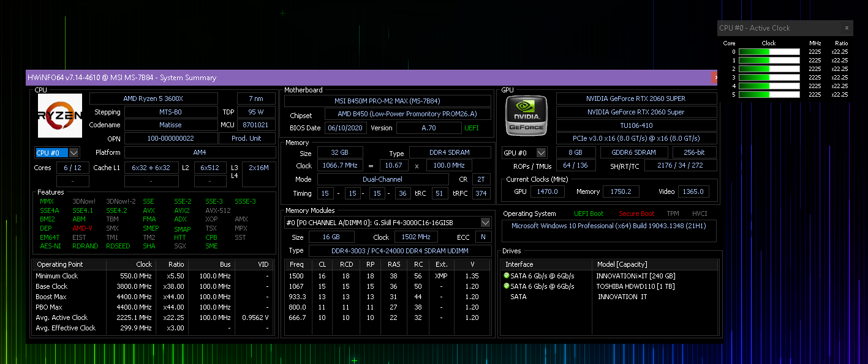Click the AES-NI feature flag
The height and width of the screenshot is (364, 868).
[50, 246]
